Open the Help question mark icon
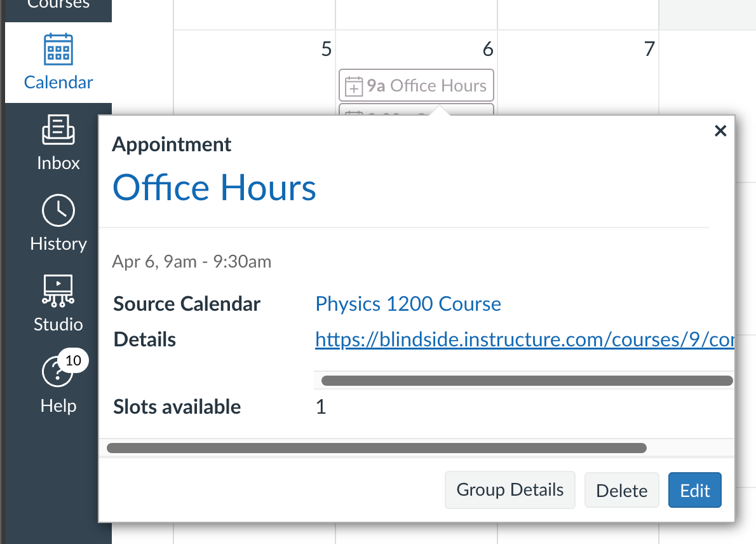Image resolution: width=756 pixels, height=544 pixels. click(x=57, y=371)
